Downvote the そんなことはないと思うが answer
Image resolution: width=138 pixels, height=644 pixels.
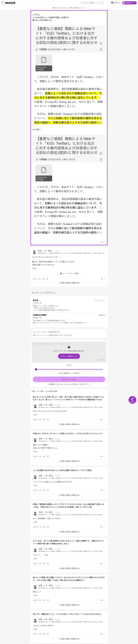point(44,634)
